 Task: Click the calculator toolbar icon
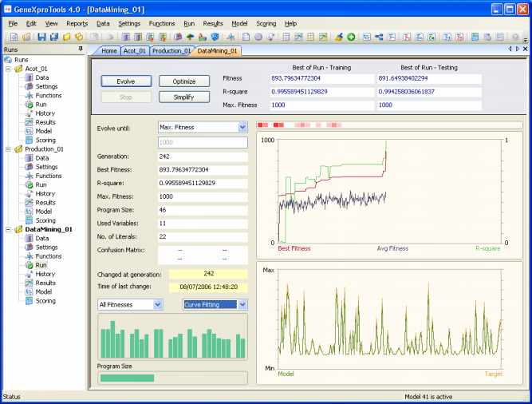click(x=475, y=37)
